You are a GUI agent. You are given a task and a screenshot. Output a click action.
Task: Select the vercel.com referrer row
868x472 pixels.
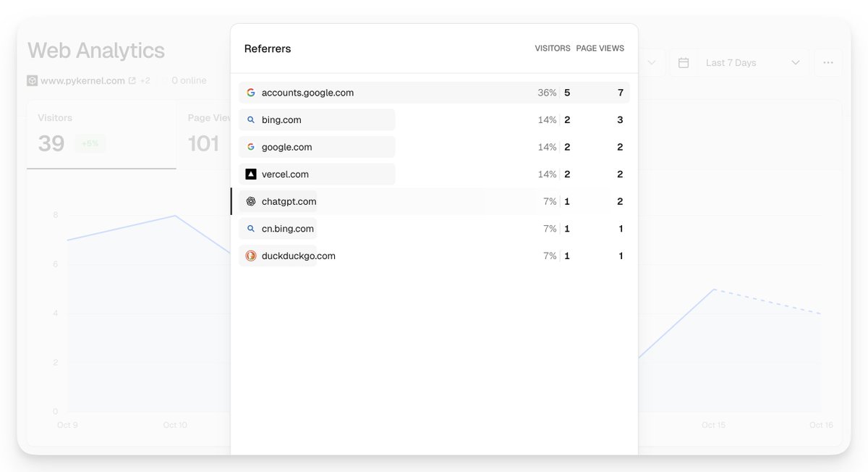pos(434,174)
